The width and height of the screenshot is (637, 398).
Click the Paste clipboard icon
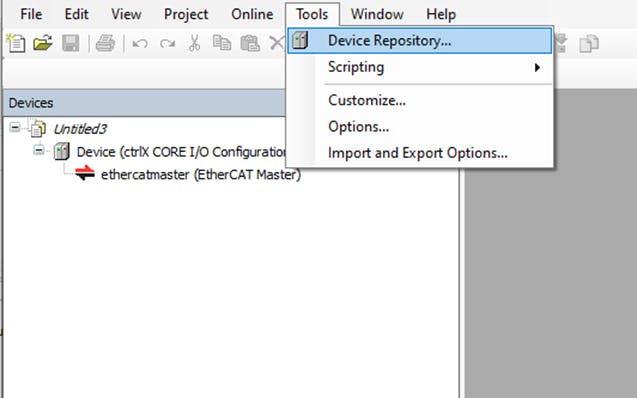[250, 43]
